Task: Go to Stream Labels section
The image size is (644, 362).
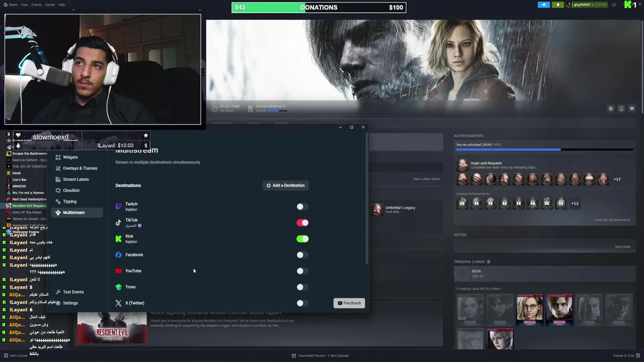Action: tap(72, 179)
